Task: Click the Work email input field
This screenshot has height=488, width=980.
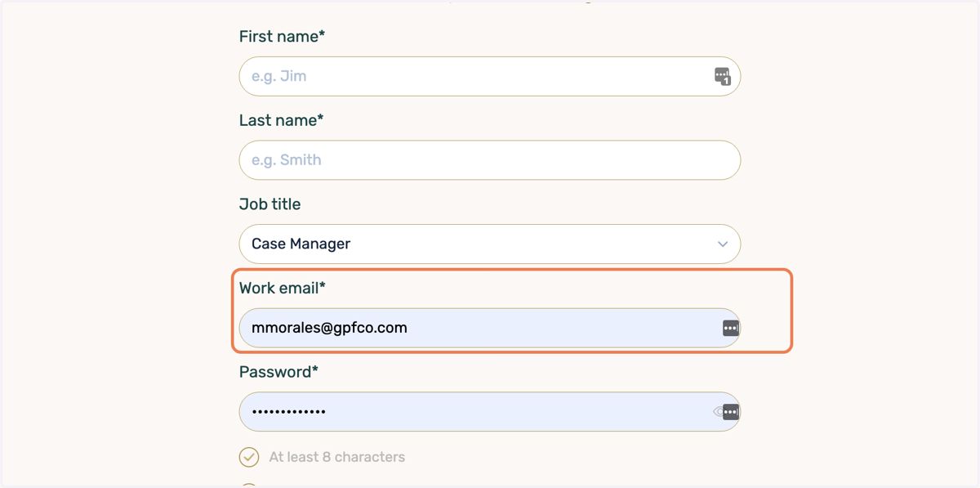Action: 489,328
